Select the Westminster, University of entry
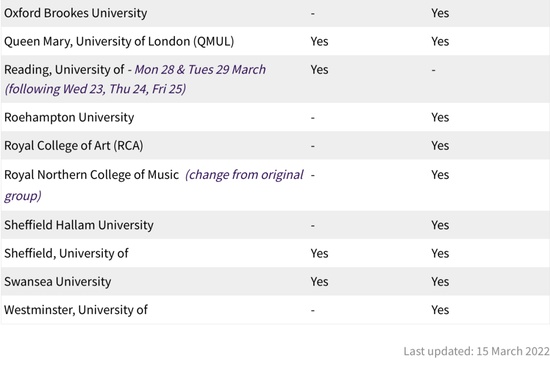550x367 pixels. 76,310
